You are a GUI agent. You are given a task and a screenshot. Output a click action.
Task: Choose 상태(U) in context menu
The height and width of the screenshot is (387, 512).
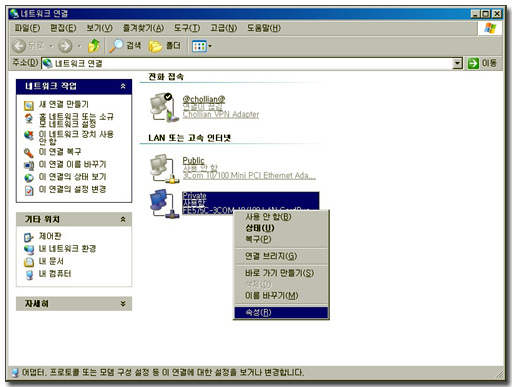pyautogui.click(x=281, y=228)
